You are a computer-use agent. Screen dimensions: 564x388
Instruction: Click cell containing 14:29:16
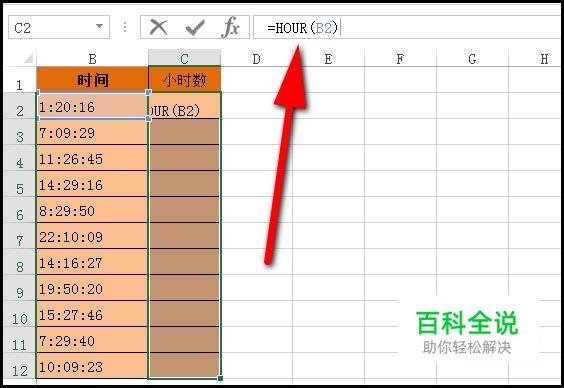[92, 184]
